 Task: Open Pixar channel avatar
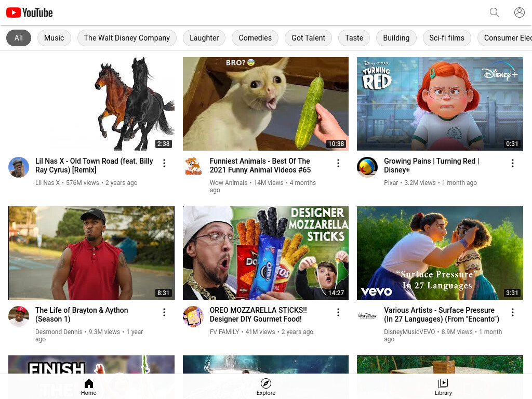[367, 167]
